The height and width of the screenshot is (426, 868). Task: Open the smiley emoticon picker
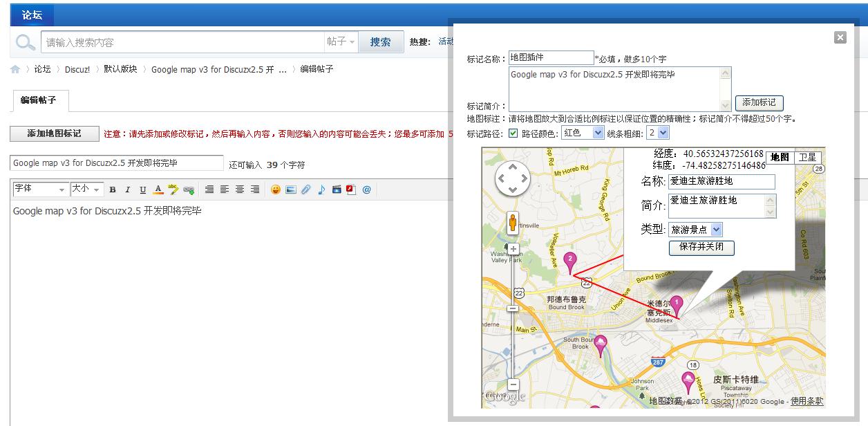pyautogui.click(x=276, y=189)
